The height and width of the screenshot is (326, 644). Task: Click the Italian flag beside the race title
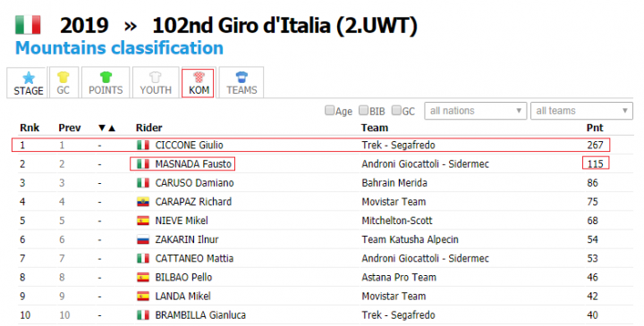click(x=28, y=25)
